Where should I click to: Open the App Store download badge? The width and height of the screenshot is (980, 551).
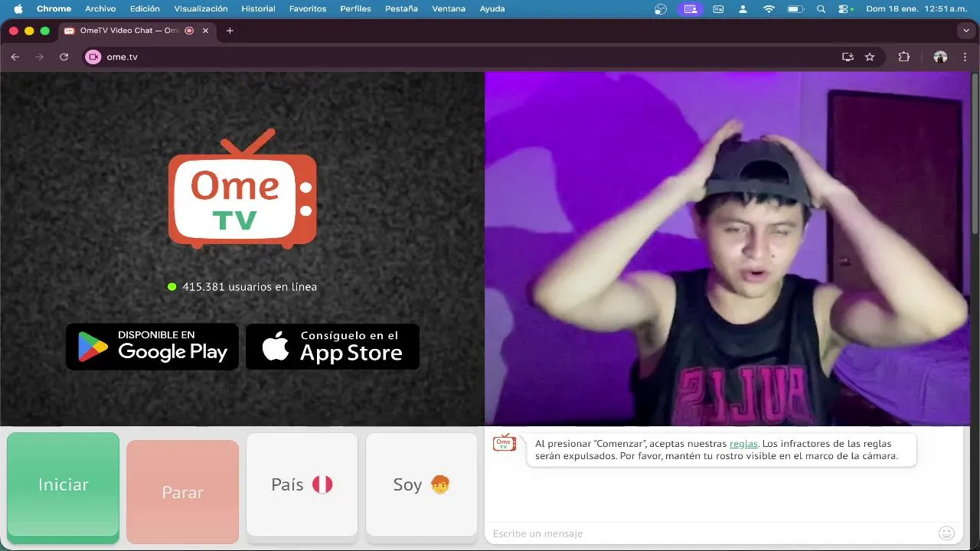point(332,347)
